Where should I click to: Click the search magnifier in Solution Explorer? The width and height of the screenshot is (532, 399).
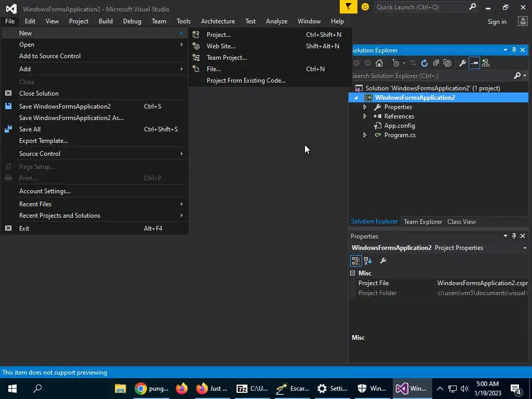517,75
